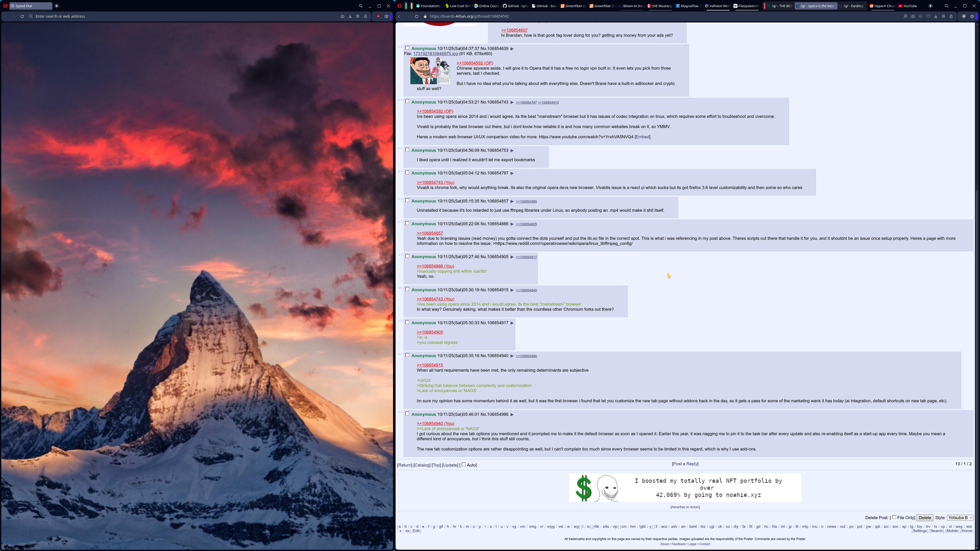This screenshot has width=980, height=551.
Task: Open the gray uBlock Origin extension icon
Action: (964, 16)
